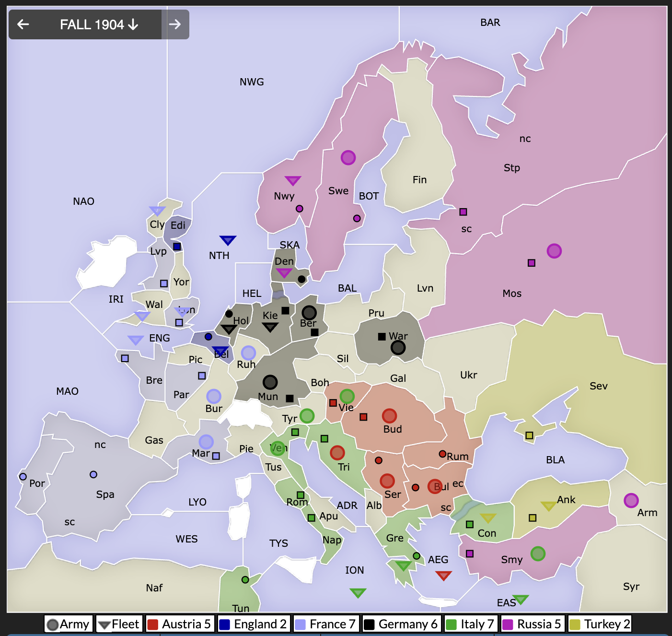The height and width of the screenshot is (636, 672).
Task: Select the Austrian army in Bulgaria
Action: pos(435,486)
